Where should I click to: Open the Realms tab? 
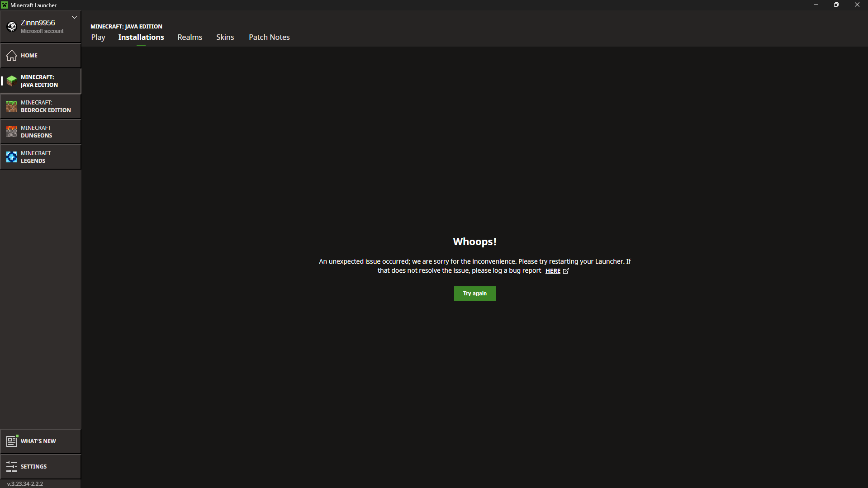pyautogui.click(x=190, y=37)
